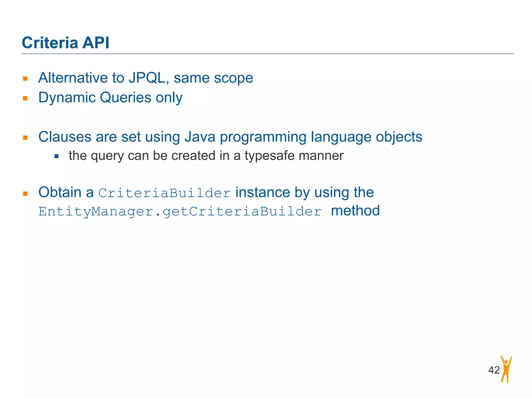Click orange bullet beside 'Clauses are set'
This screenshot has height=399, width=532.
click(x=25, y=138)
